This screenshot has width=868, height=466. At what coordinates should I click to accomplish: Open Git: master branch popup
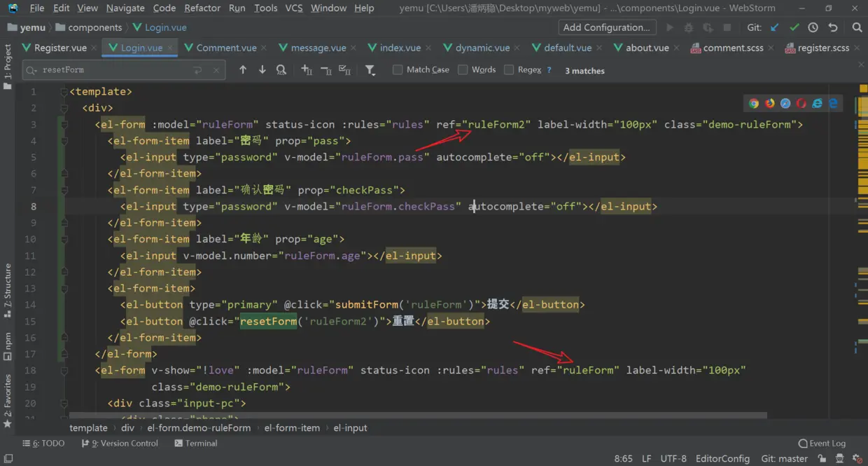pyautogui.click(x=784, y=458)
